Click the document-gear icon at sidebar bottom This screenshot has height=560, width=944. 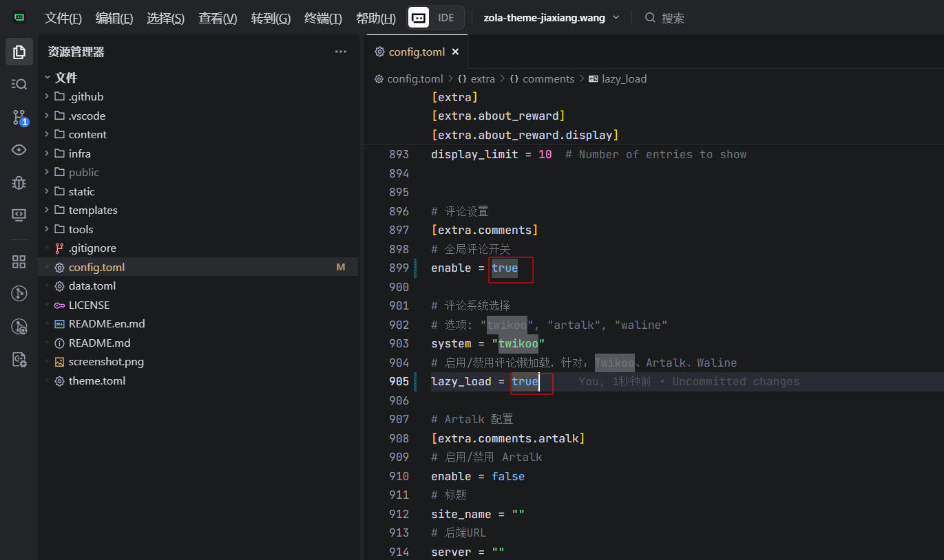tap(19, 359)
